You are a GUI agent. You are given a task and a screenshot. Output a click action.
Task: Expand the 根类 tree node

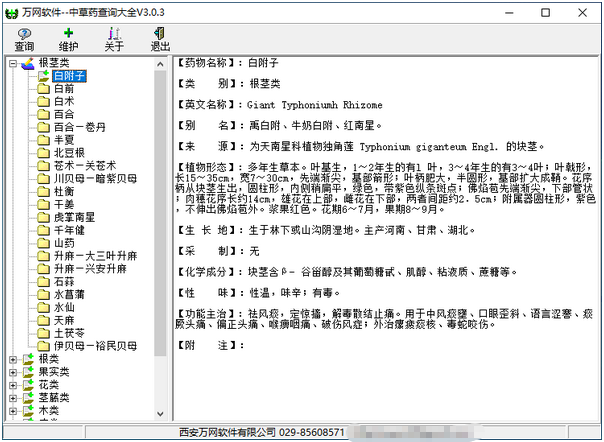(x=13, y=359)
